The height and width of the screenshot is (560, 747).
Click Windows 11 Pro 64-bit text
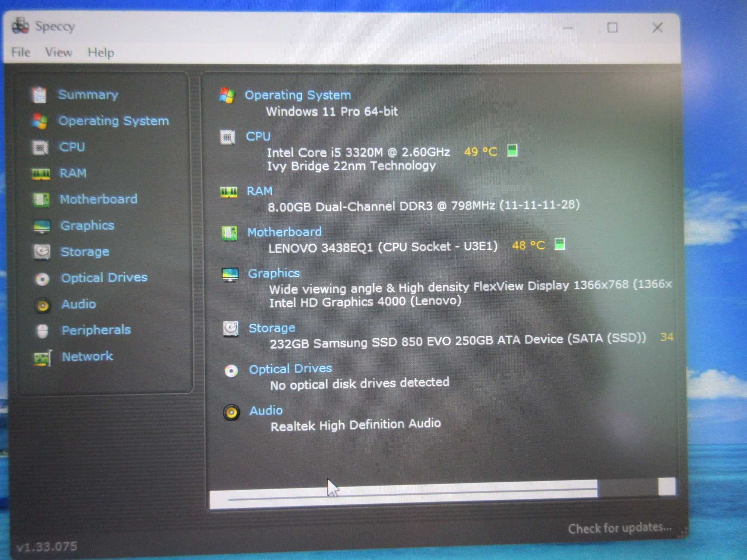tap(332, 112)
